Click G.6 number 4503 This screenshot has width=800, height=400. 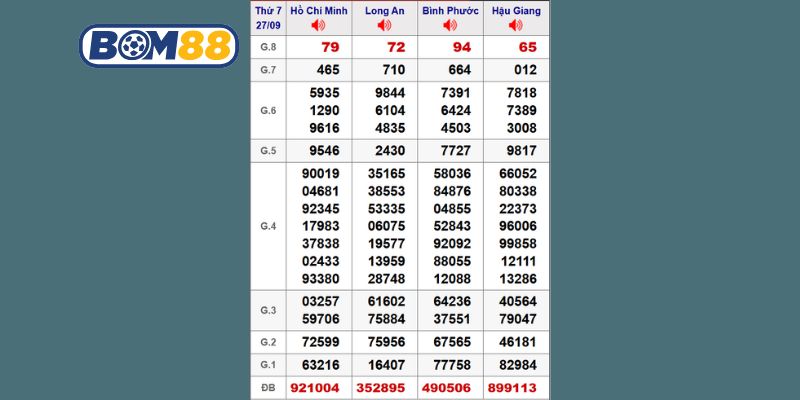(456, 128)
